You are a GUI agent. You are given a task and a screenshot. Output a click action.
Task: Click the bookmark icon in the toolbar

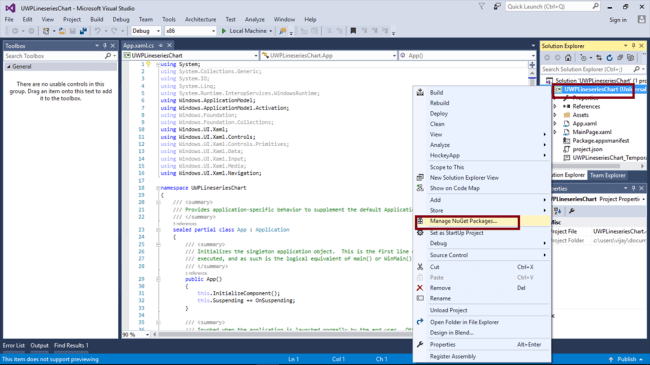[x=353, y=31]
